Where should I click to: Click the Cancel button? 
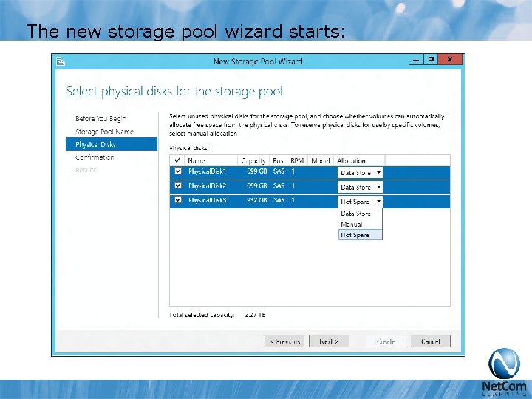[431, 341]
